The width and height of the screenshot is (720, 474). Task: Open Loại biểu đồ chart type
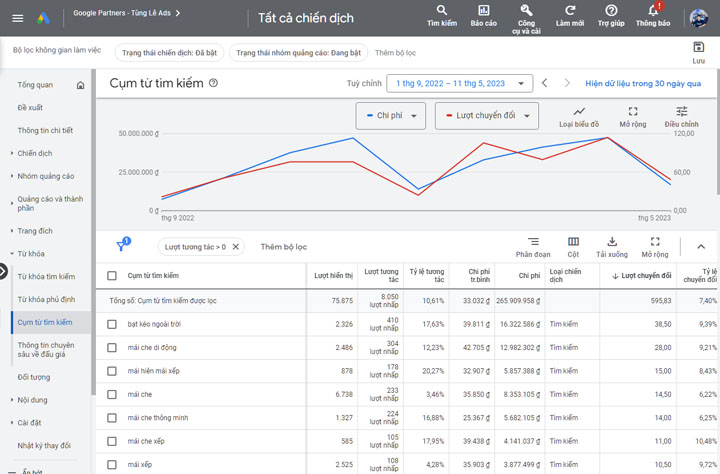tap(579, 117)
